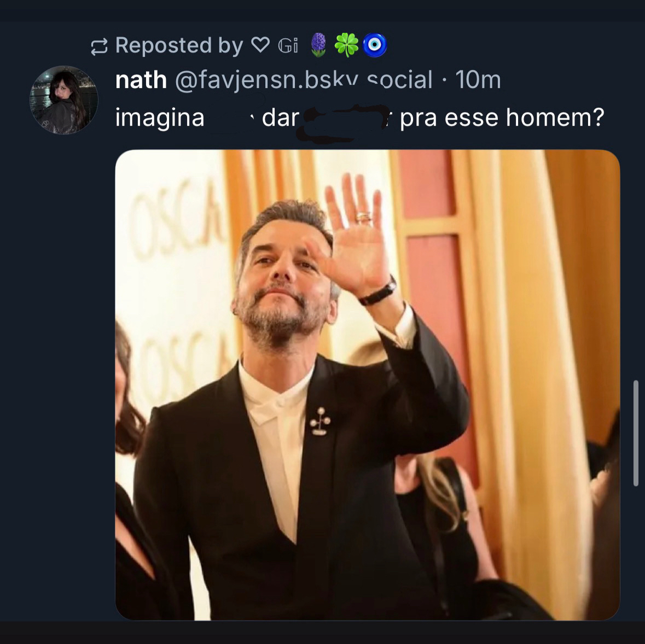Open the "Reposted by" label
645x644 pixels.
[179, 45]
